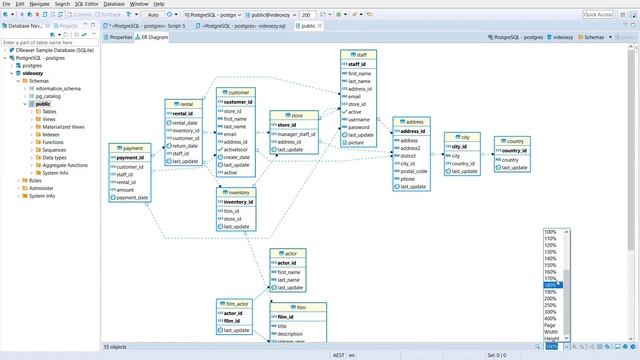Click the Quick Access search field
This screenshot has height=360, width=640.
pos(598,15)
